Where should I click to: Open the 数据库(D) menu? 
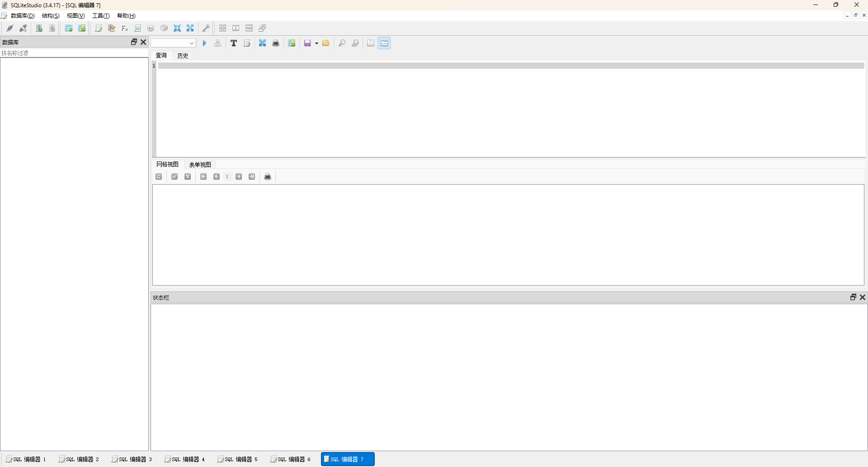pos(23,16)
